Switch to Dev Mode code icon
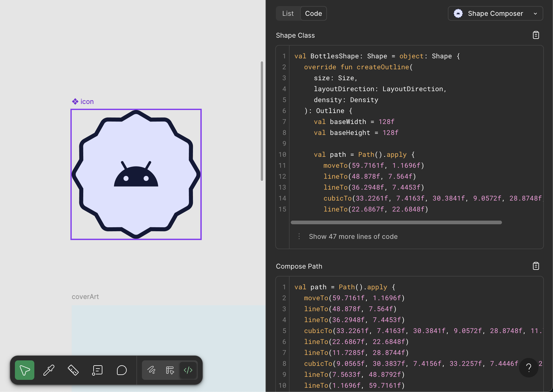The width and height of the screenshot is (553, 392). [188, 370]
